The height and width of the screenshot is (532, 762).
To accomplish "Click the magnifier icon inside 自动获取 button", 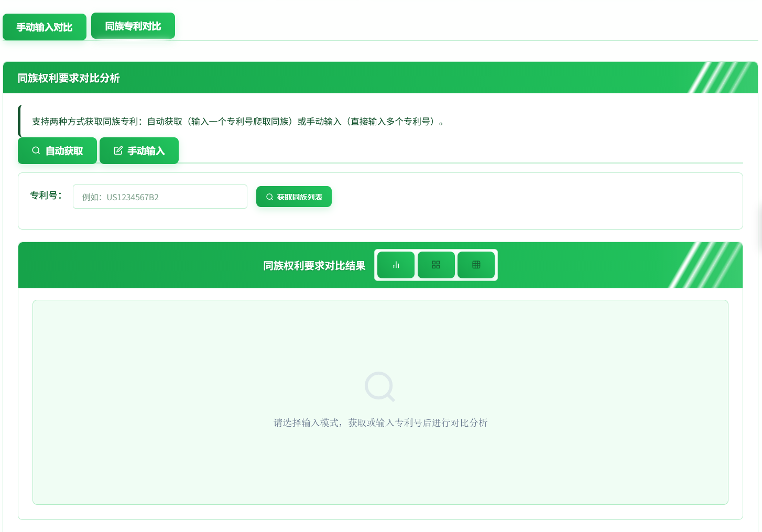I will [x=36, y=150].
